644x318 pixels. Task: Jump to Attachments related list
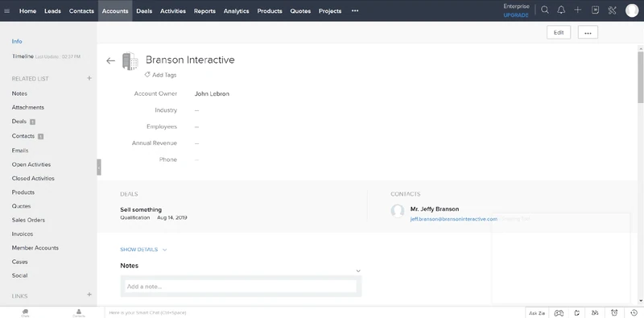tap(28, 107)
